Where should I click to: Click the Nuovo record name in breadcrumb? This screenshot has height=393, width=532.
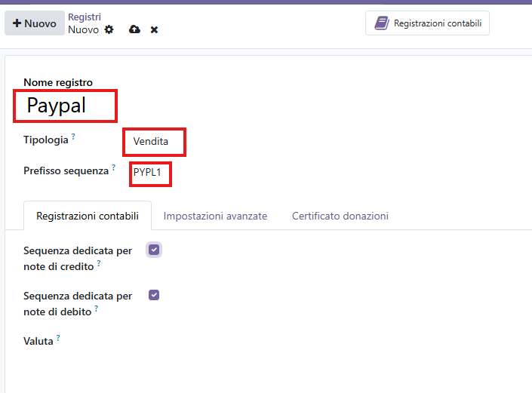pyautogui.click(x=84, y=30)
